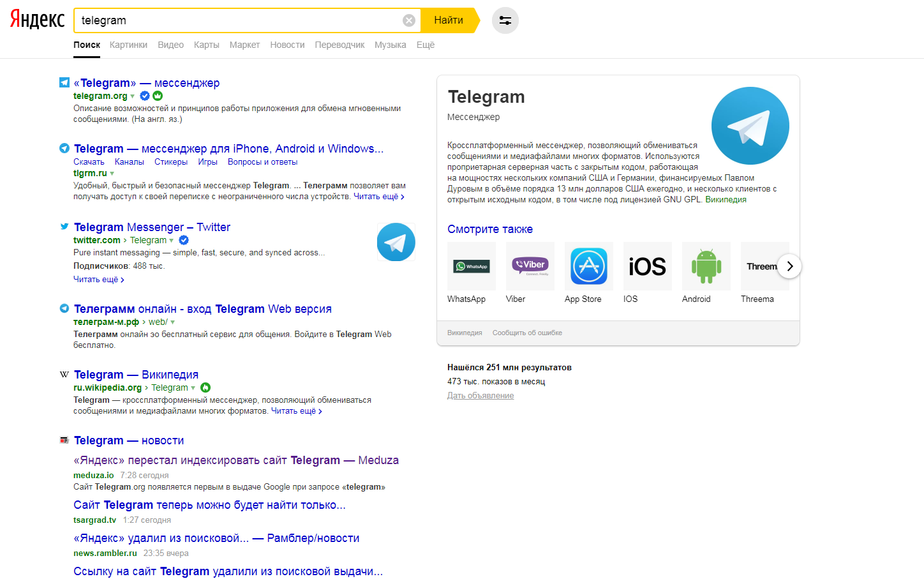The width and height of the screenshot is (924, 579).
Task: Open the Рамблер/новости headline
Action: [216, 538]
